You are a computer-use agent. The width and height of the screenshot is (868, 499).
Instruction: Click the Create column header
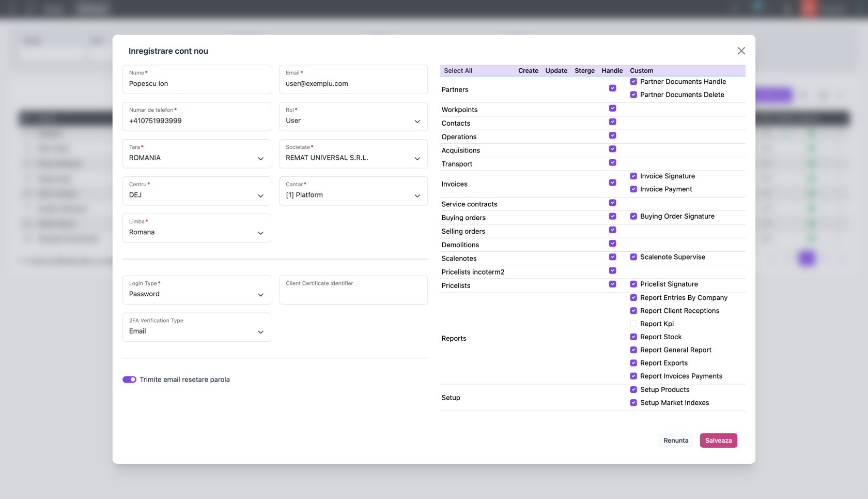528,71
